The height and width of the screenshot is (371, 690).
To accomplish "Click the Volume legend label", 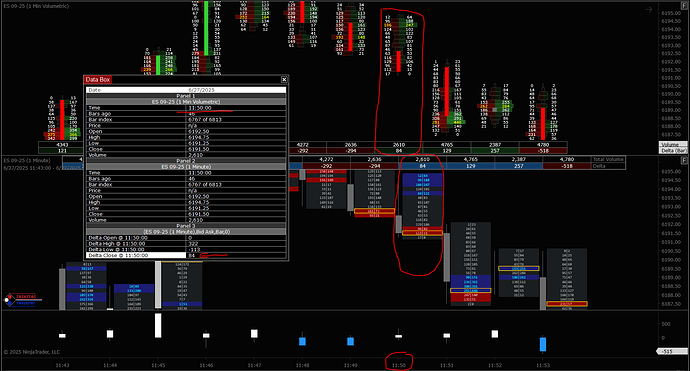I will 672,144.
